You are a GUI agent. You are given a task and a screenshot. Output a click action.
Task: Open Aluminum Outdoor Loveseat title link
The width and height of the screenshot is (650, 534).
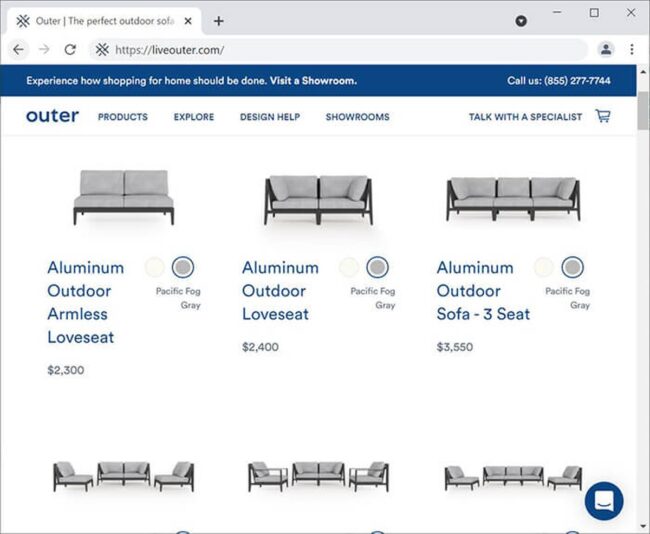tap(280, 291)
